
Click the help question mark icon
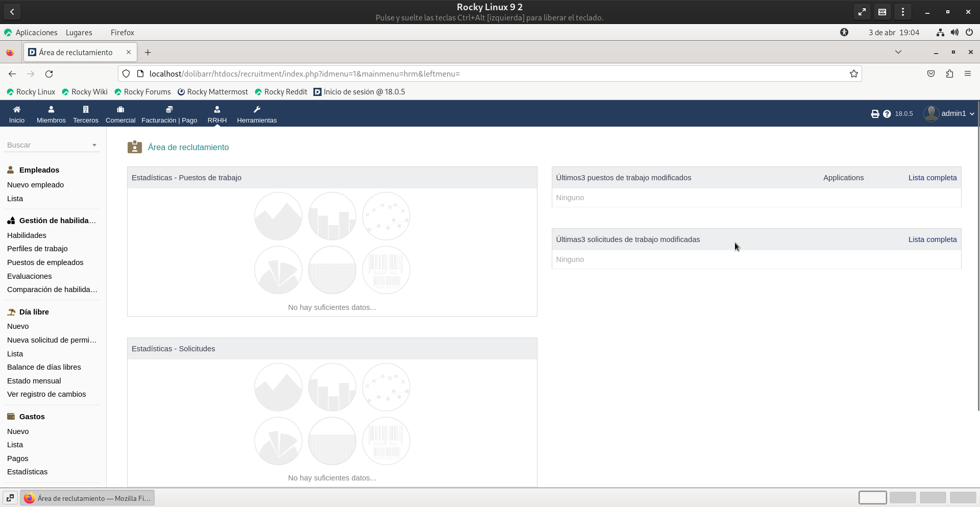pyautogui.click(x=887, y=114)
